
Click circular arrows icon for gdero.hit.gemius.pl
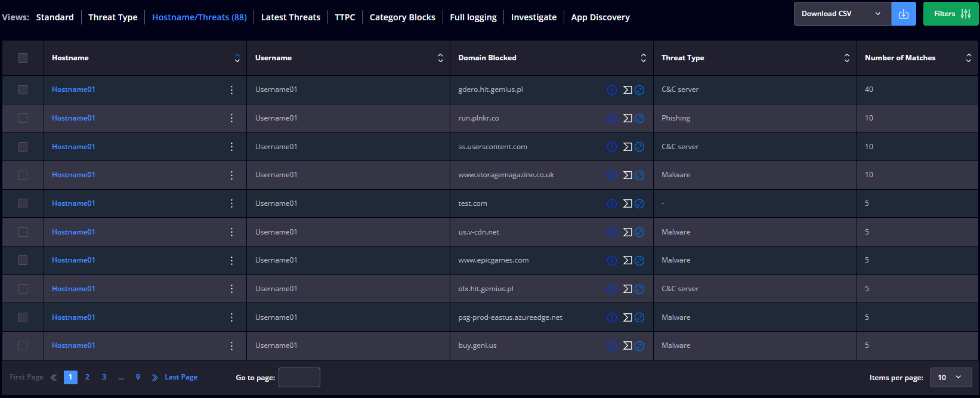[639, 90]
